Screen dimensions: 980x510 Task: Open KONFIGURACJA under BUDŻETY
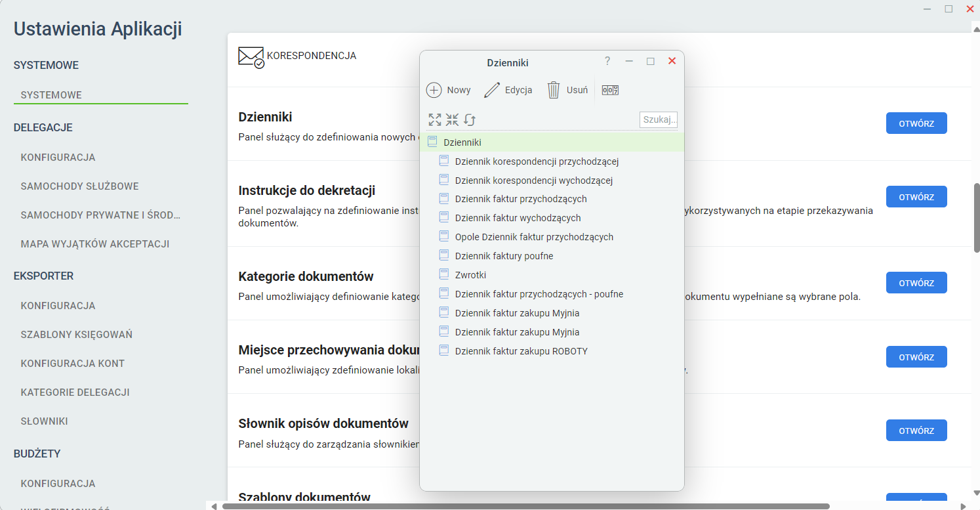(58, 484)
